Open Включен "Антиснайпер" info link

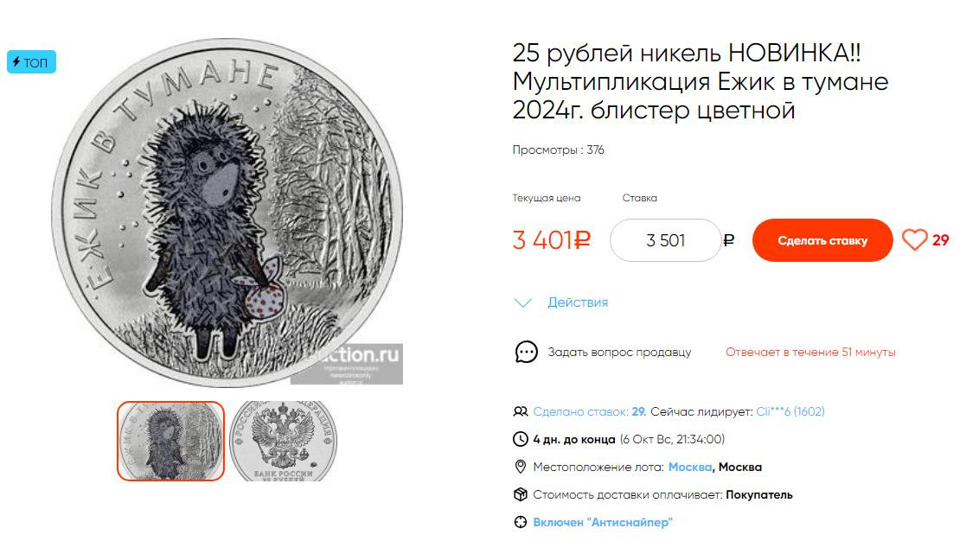coord(603,523)
